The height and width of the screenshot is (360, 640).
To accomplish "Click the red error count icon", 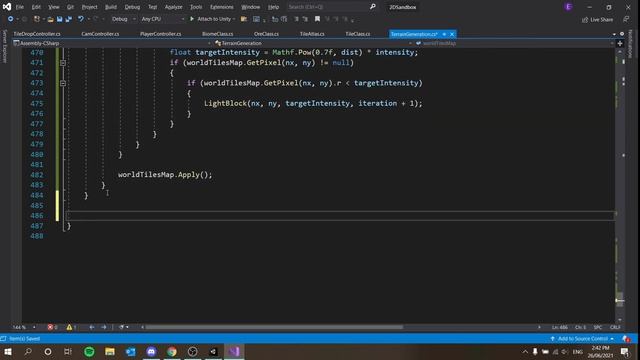I will (50, 327).
